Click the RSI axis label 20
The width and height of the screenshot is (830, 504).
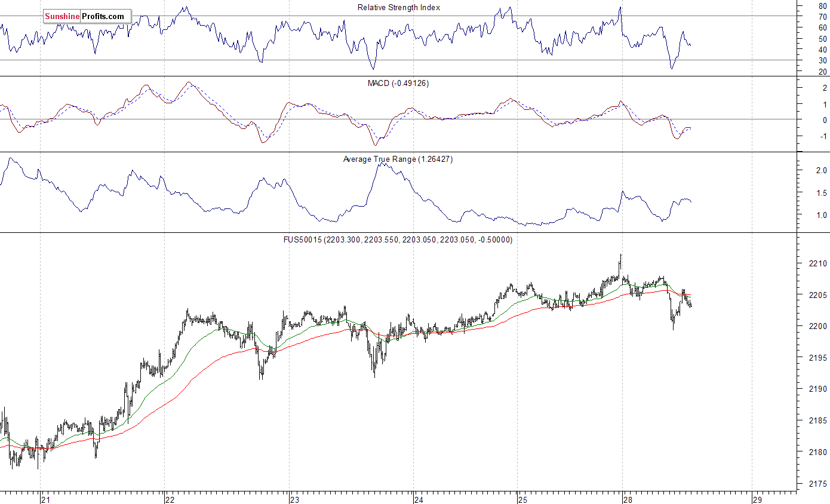pos(822,72)
